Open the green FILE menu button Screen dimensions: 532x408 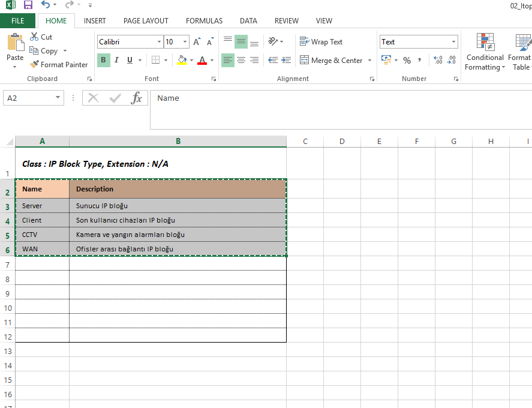17,21
